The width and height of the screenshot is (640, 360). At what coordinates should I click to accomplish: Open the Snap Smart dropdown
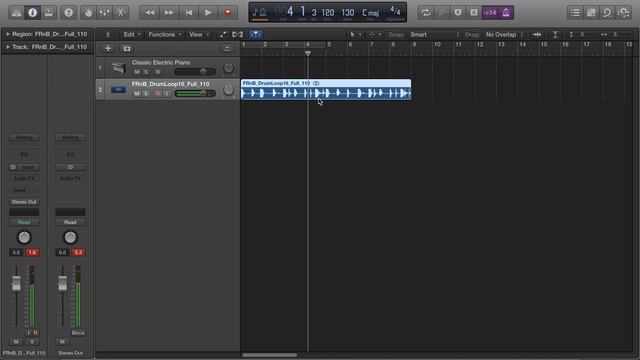434,35
